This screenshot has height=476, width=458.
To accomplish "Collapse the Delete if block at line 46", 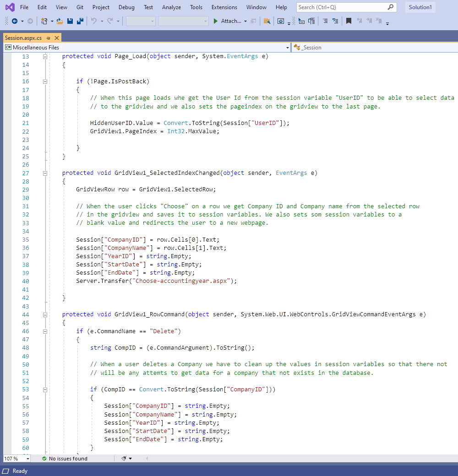I will point(45,331).
